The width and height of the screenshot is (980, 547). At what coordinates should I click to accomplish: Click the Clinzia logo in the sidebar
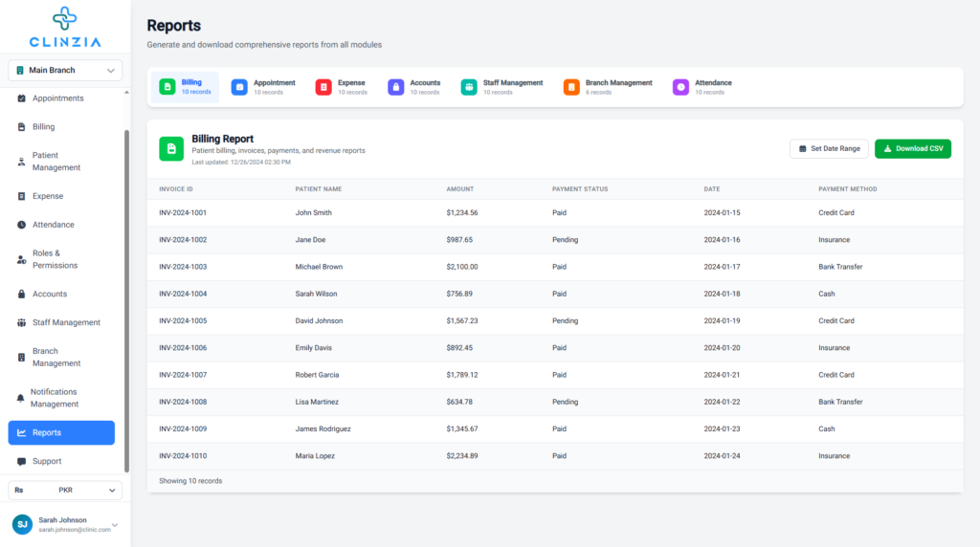(65, 27)
